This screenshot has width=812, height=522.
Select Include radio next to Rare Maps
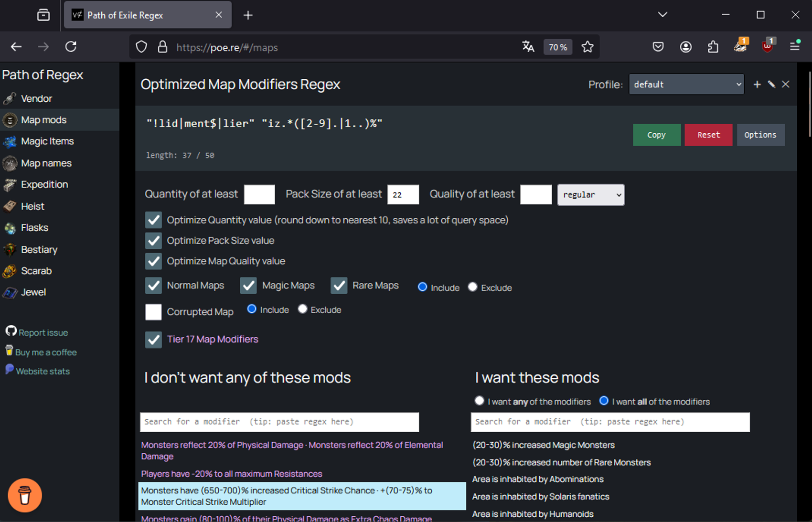tap(422, 287)
